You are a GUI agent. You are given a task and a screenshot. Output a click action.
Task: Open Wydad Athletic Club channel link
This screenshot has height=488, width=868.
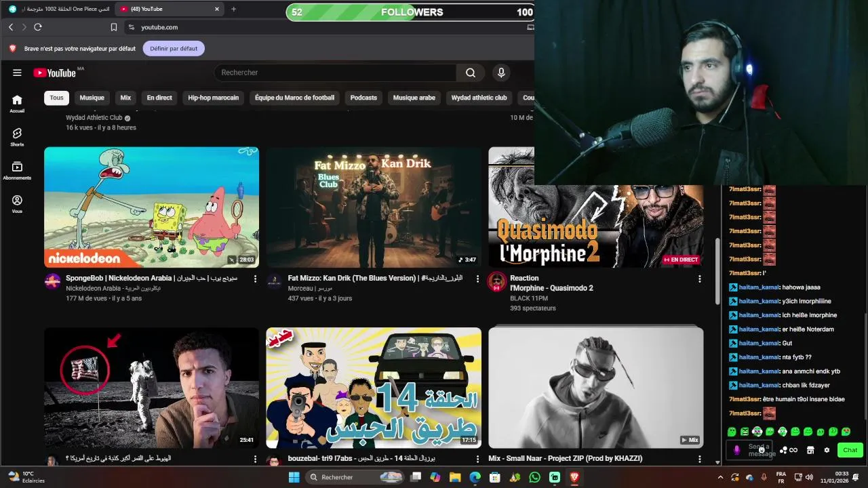pos(94,118)
